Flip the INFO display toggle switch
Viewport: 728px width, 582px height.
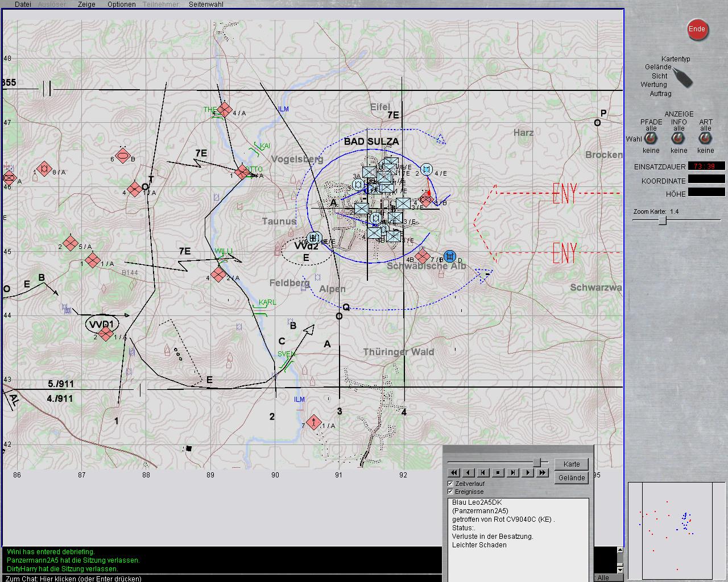[679, 139]
